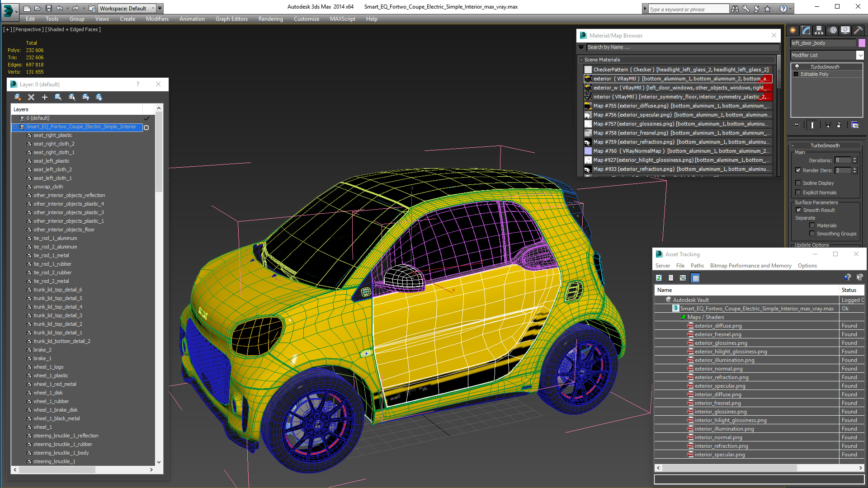Open the Material/Map Browser options arrow

(x=581, y=47)
